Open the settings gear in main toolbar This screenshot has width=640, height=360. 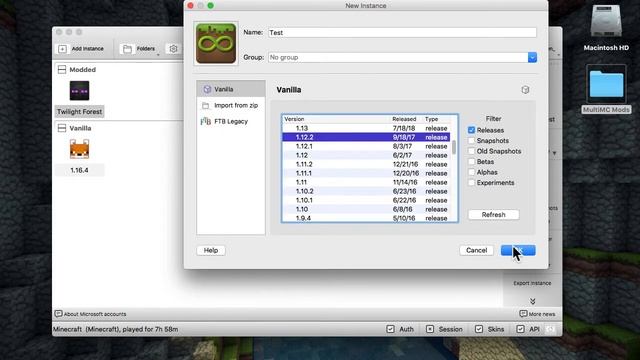point(173,49)
